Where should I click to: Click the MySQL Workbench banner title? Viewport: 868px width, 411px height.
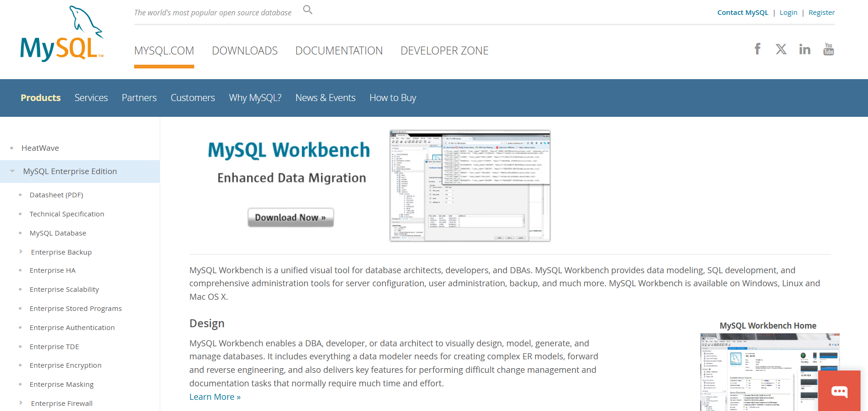coord(289,150)
